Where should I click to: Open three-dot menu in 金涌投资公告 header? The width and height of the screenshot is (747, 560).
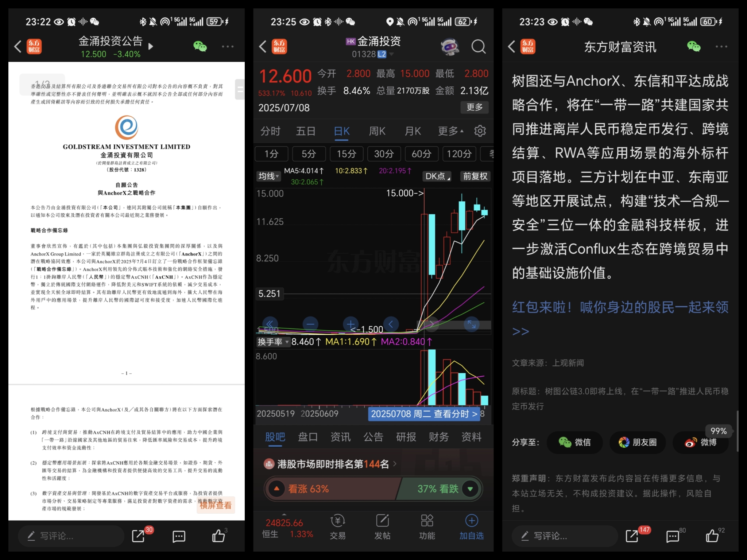(228, 46)
